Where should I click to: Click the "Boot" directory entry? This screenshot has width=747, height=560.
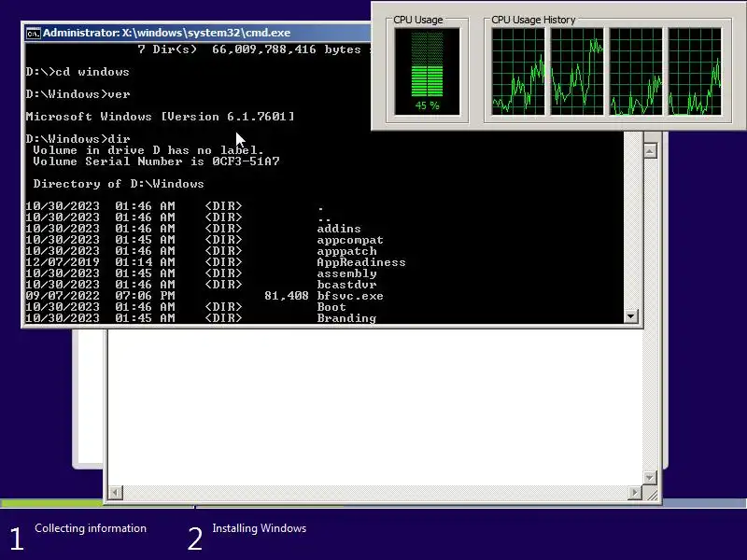coord(331,307)
